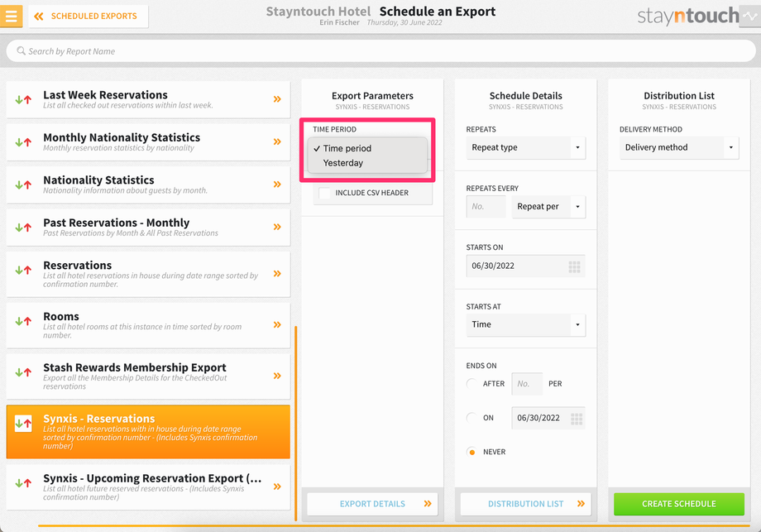Image resolution: width=761 pixels, height=532 pixels.
Task: Click the Repeats Every number field
Action: (486, 206)
